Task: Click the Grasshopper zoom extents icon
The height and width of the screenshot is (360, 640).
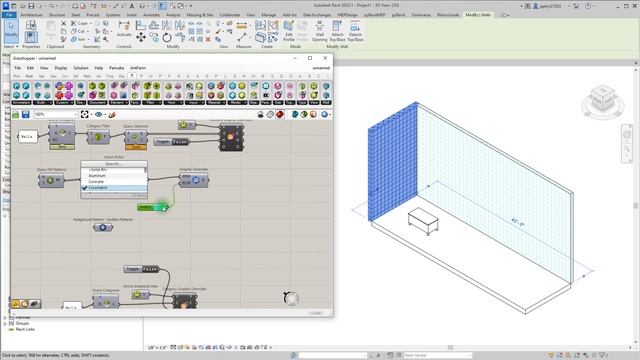Action: pyautogui.click(x=84, y=114)
